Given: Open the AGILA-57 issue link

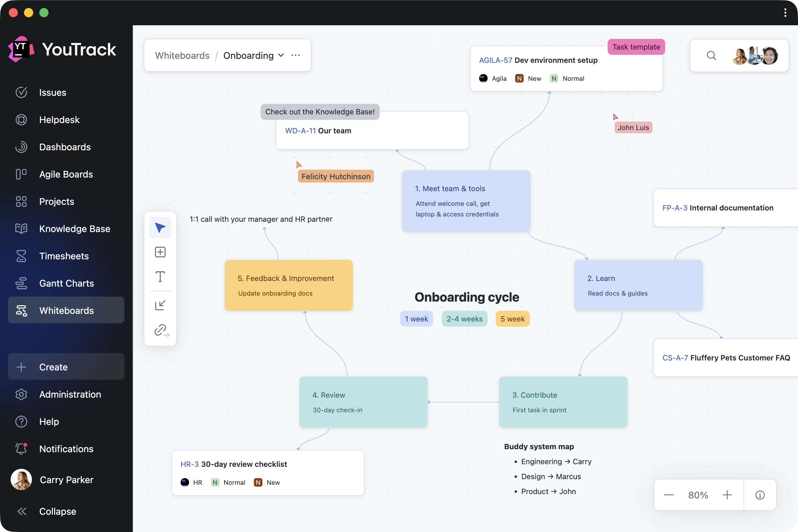Looking at the screenshot, I should (495, 60).
